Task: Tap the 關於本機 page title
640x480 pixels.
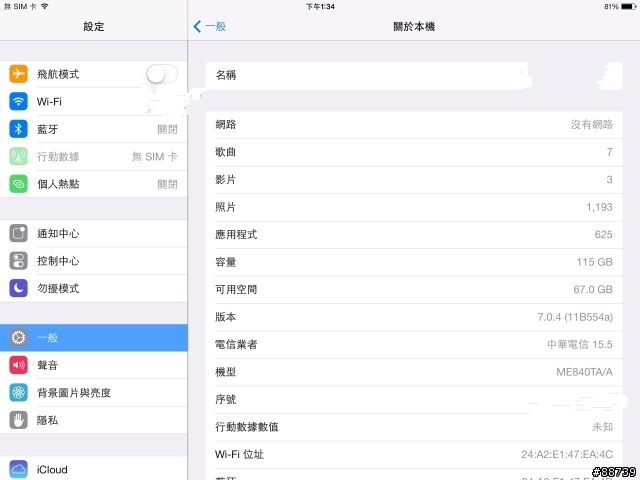Action: click(414, 27)
